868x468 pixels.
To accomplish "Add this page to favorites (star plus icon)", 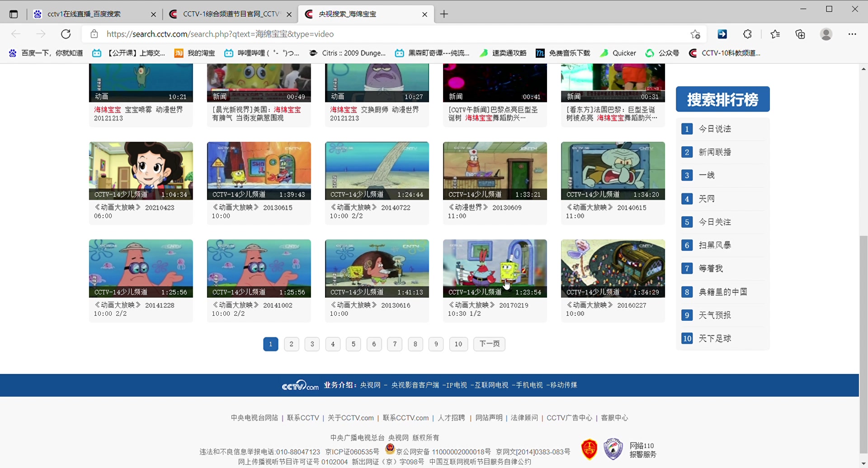I will (695, 34).
